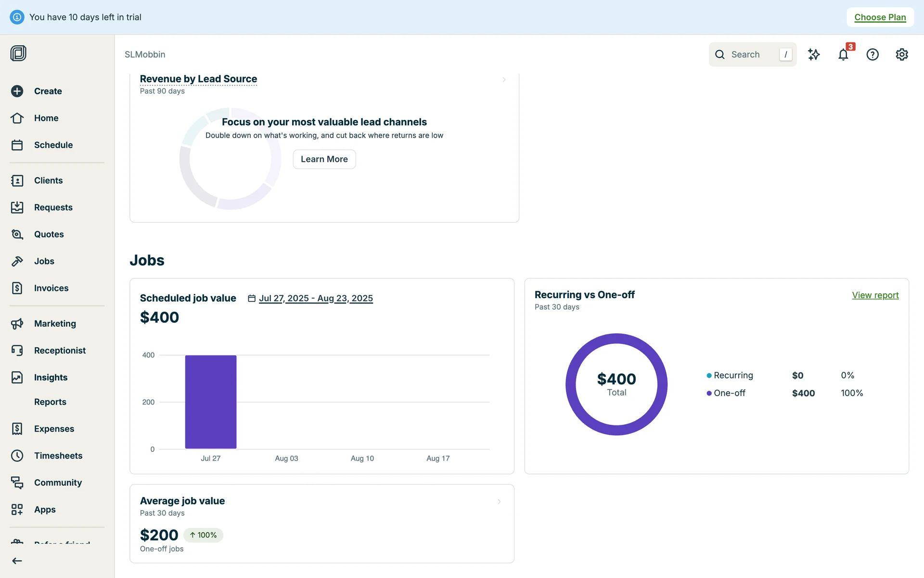The width and height of the screenshot is (924, 578).
Task: Click the purple Jul 27 bar
Action: [211, 402]
